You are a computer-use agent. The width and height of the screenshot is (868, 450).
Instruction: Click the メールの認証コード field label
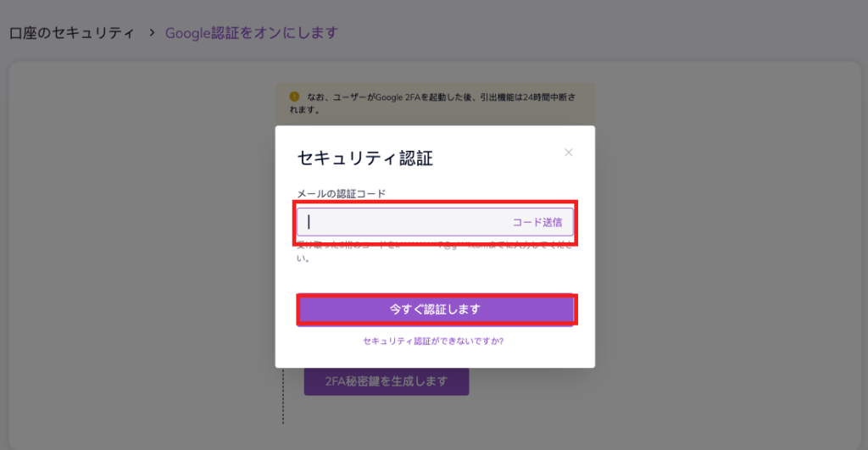pos(341,194)
